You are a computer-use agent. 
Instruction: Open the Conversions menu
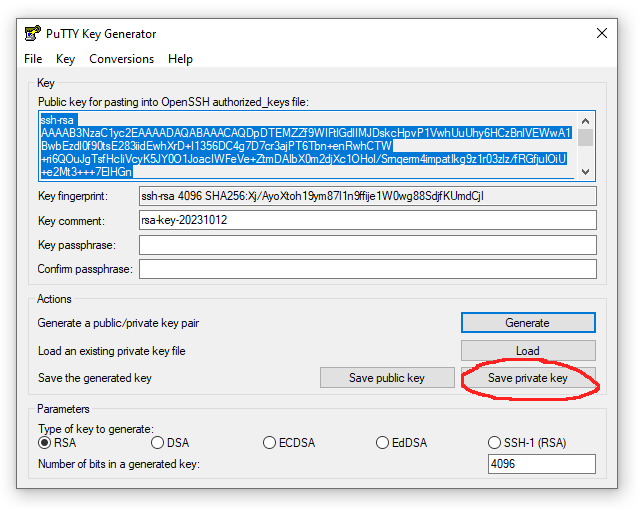tap(121, 59)
